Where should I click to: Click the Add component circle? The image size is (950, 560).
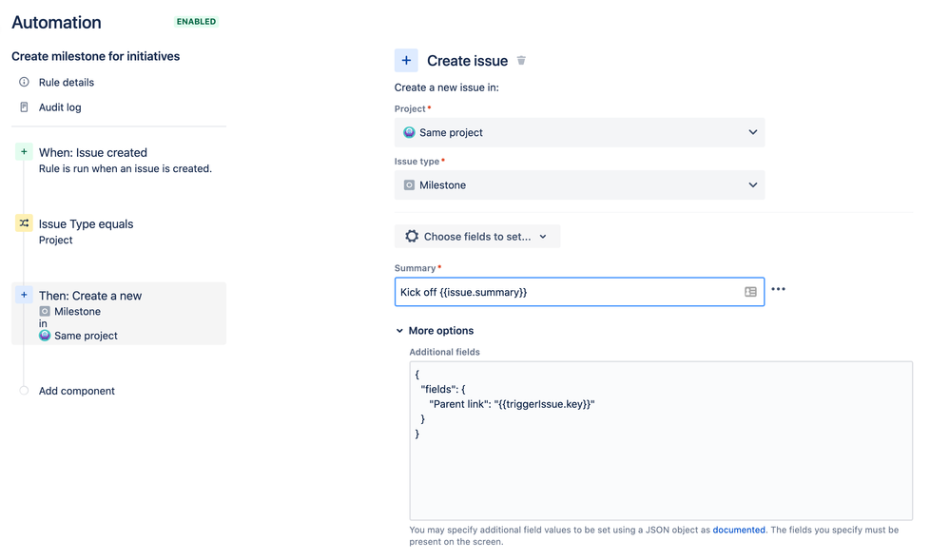25,391
